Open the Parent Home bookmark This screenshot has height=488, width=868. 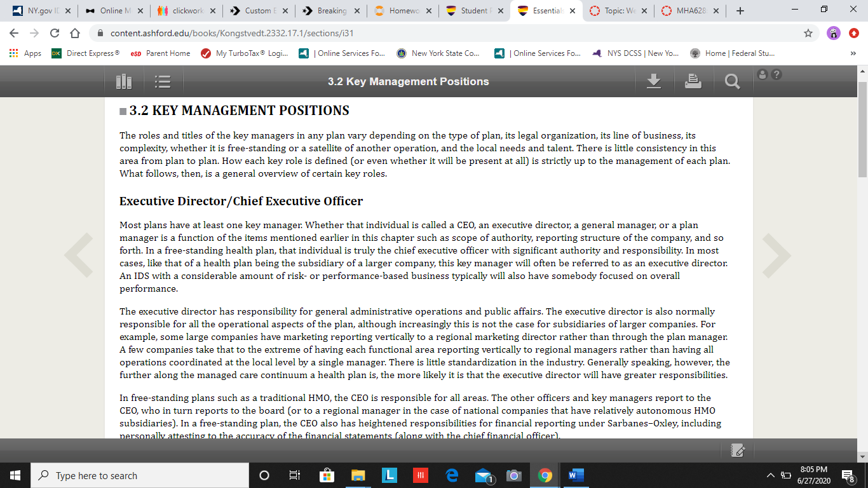tap(159, 53)
